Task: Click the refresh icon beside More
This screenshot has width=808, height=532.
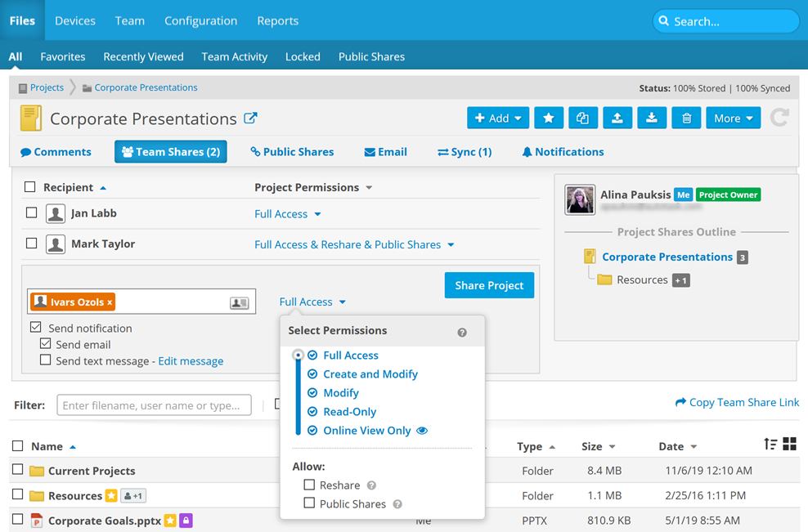Action: 779,118
